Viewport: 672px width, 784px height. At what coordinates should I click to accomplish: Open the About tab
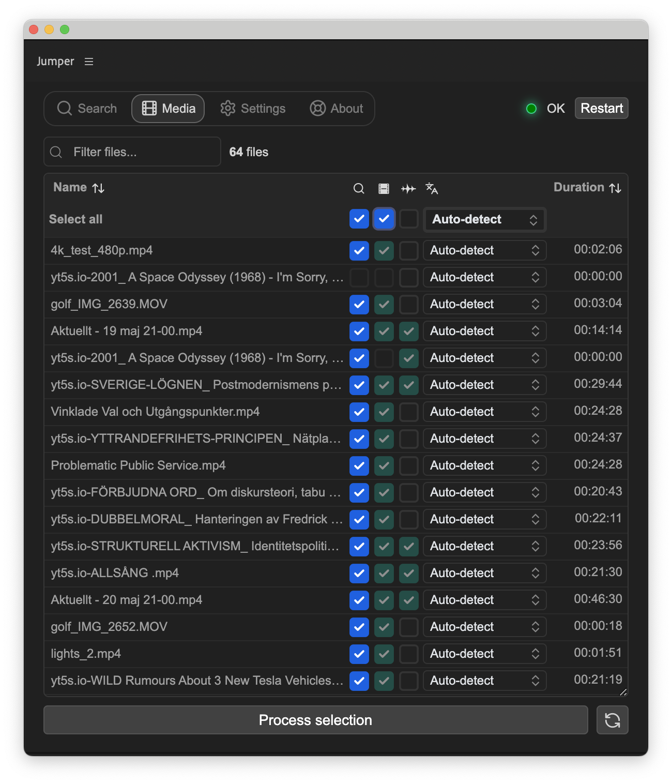pyautogui.click(x=337, y=109)
